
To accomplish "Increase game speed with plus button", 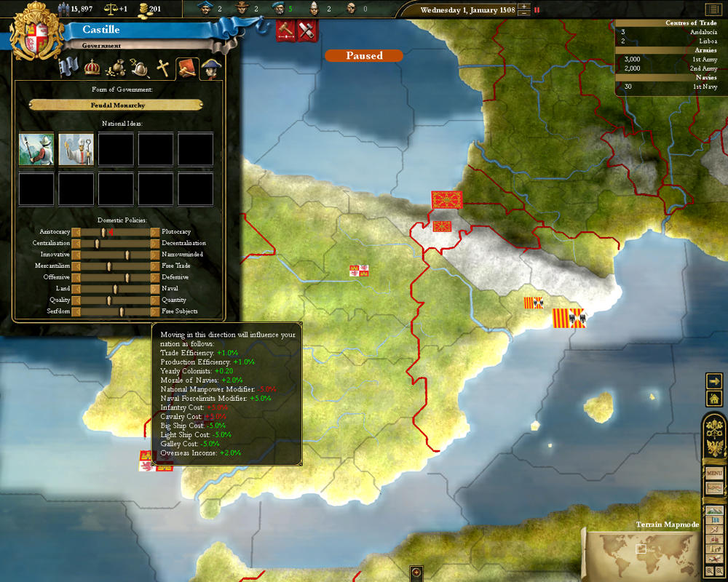I will pos(523,7).
